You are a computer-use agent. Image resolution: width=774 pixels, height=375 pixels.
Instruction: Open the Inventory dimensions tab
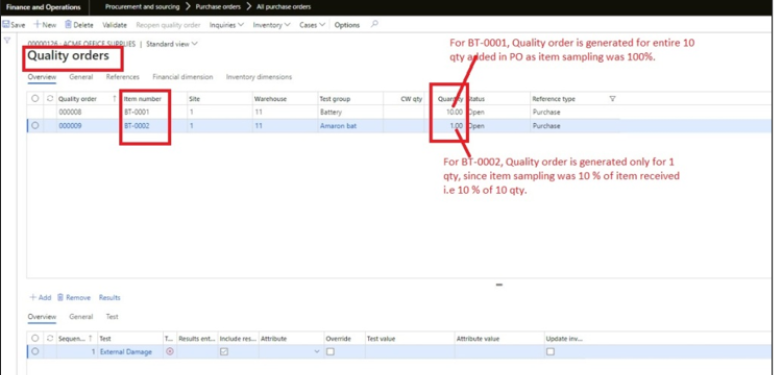click(259, 77)
